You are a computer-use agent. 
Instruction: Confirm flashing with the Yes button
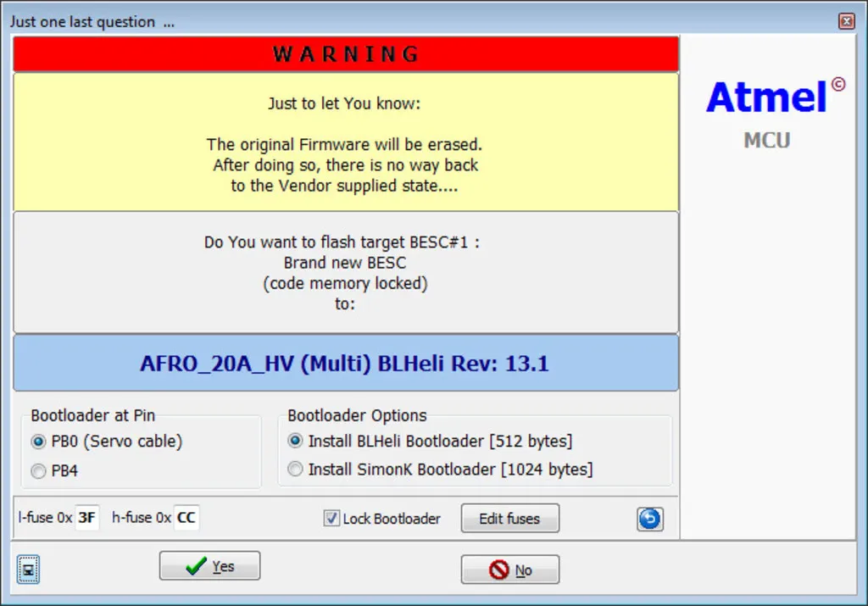point(209,566)
